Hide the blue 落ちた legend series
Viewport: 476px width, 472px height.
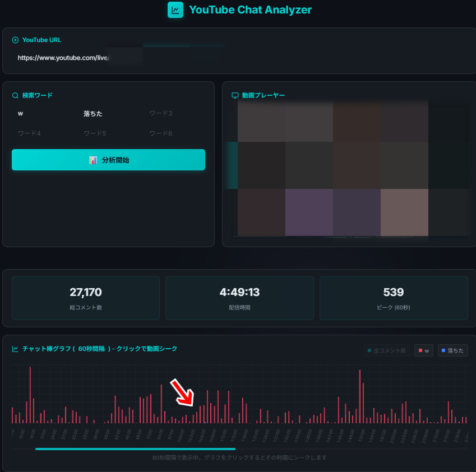(x=452, y=350)
